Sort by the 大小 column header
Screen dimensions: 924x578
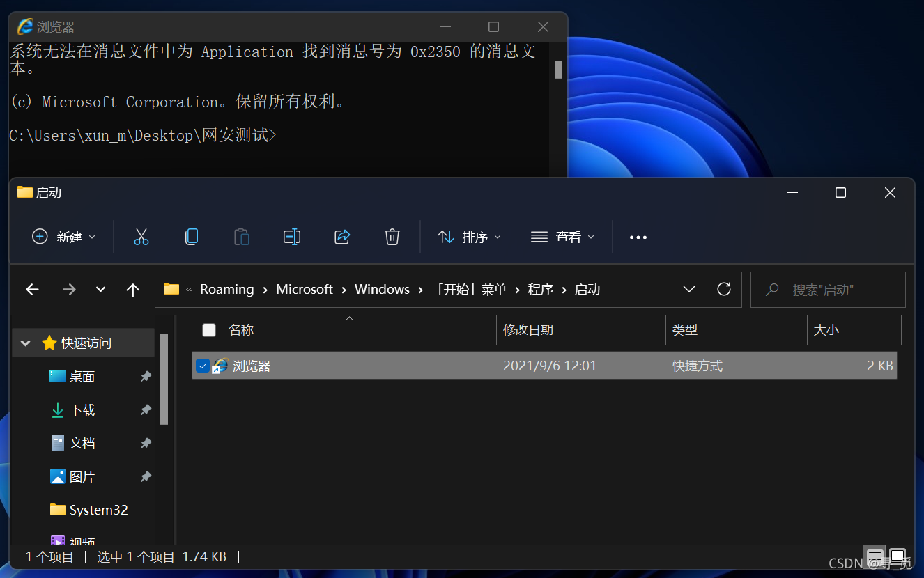[x=826, y=330]
